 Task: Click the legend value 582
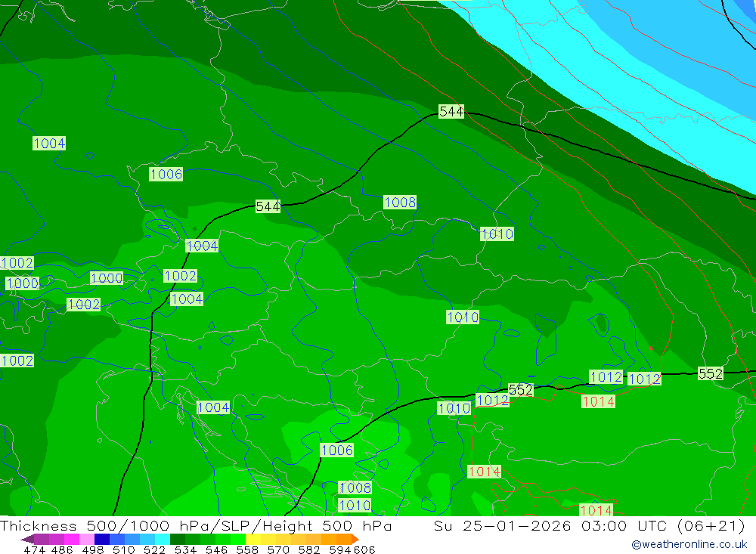(x=309, y=550)
